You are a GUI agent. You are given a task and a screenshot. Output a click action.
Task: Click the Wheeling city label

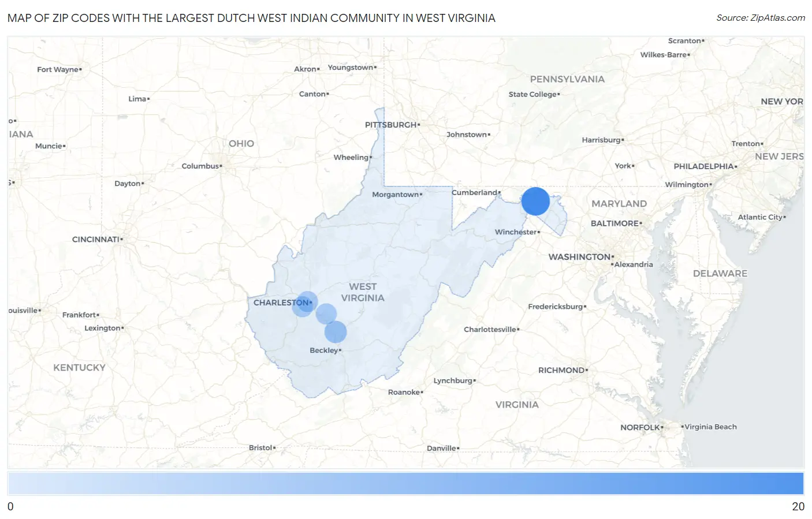click(x=351, y=157)
